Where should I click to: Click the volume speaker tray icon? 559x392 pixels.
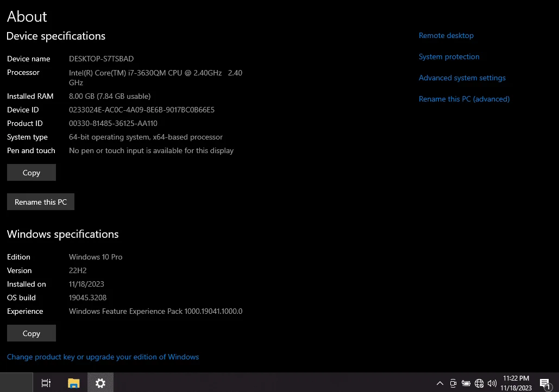(x=492, y=383)
